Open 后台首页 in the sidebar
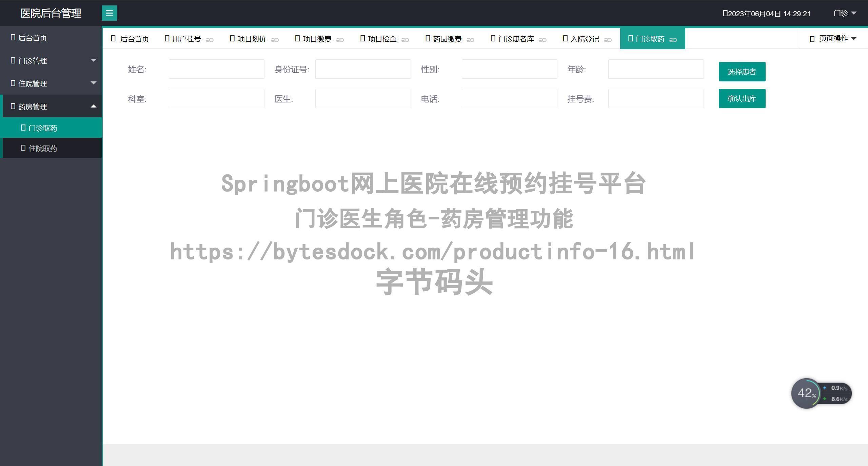 51,38
